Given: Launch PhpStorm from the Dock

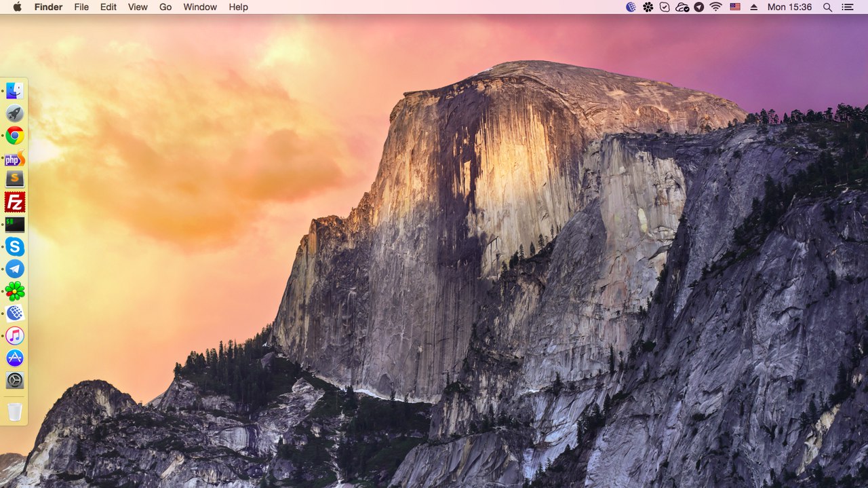Looking at the screenshot, I should click(15, 159).
